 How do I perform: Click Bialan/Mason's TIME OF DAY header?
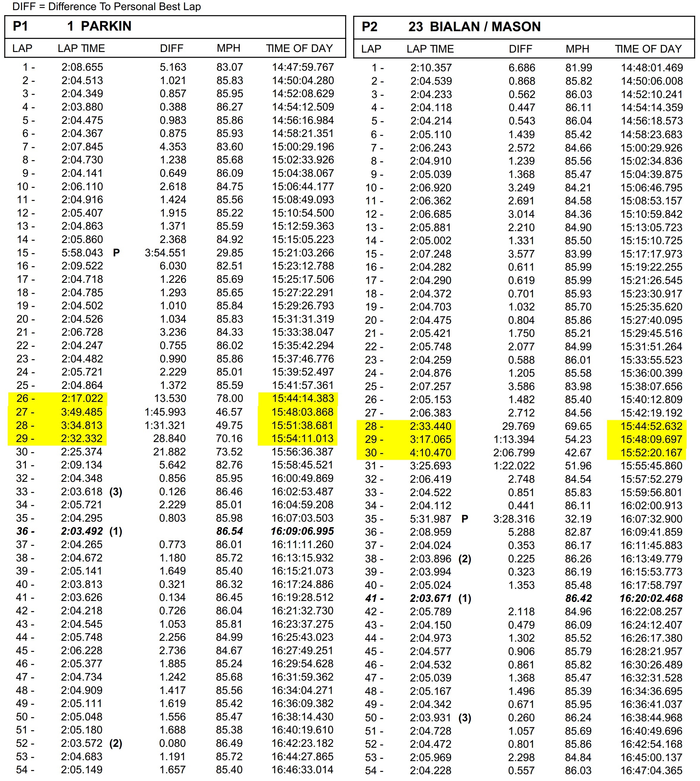click(x=648, y=49)
